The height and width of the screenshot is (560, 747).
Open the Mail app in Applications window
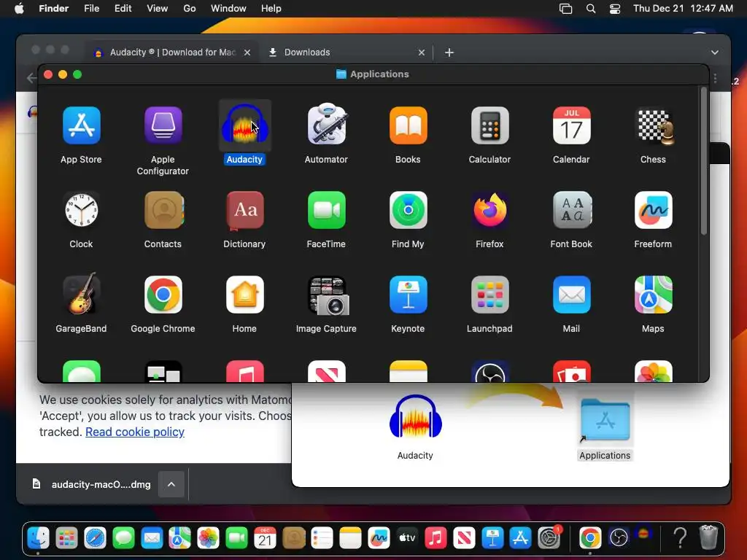pos(572,295)
